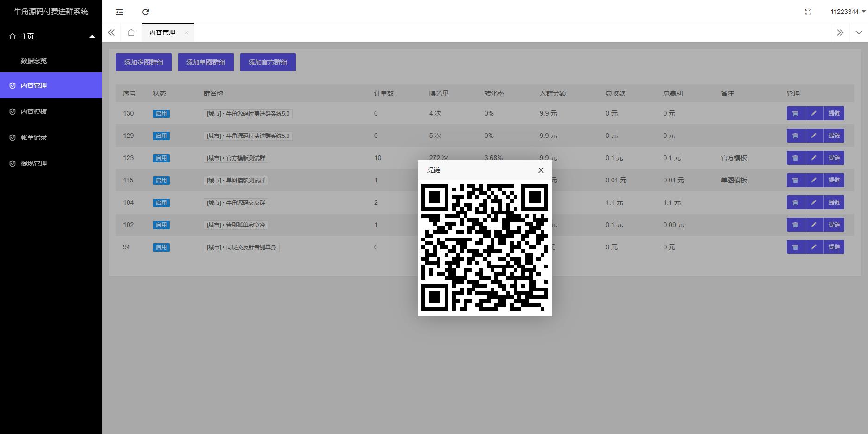Toggle 启用 status badge for row 102

[x=161, y=225]
